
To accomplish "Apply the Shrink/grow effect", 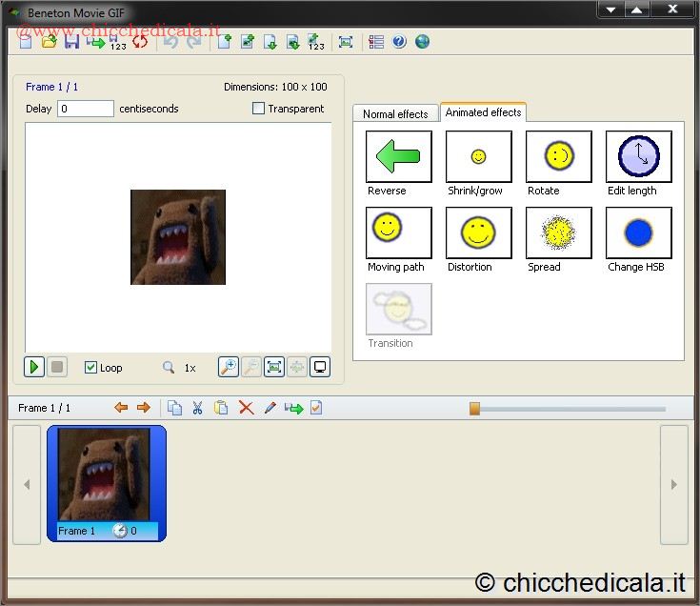I will click(478, 156).
